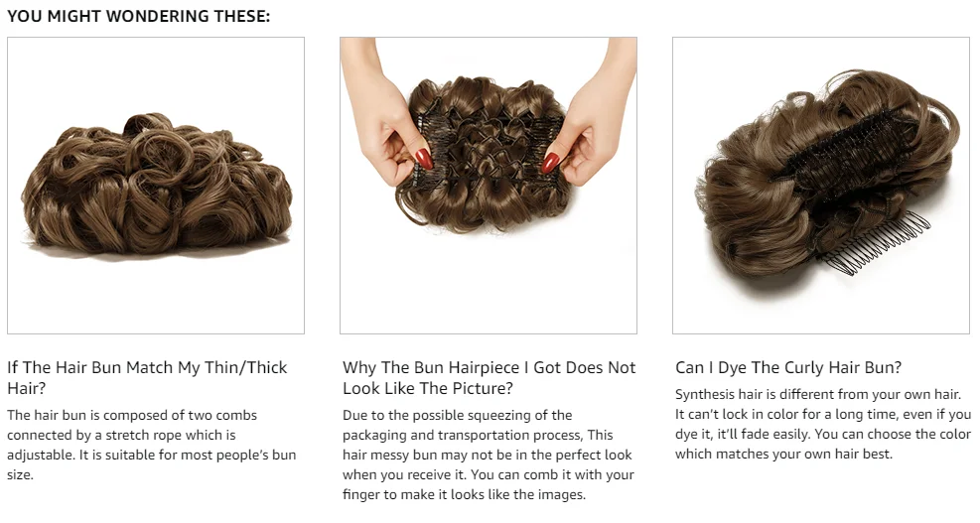This screenshot has width=980, height=523.
Task: Click the 'Can I Dye The Curly Hair Bun?' heading
Action: pyautogui.click(x=788, y=367)
